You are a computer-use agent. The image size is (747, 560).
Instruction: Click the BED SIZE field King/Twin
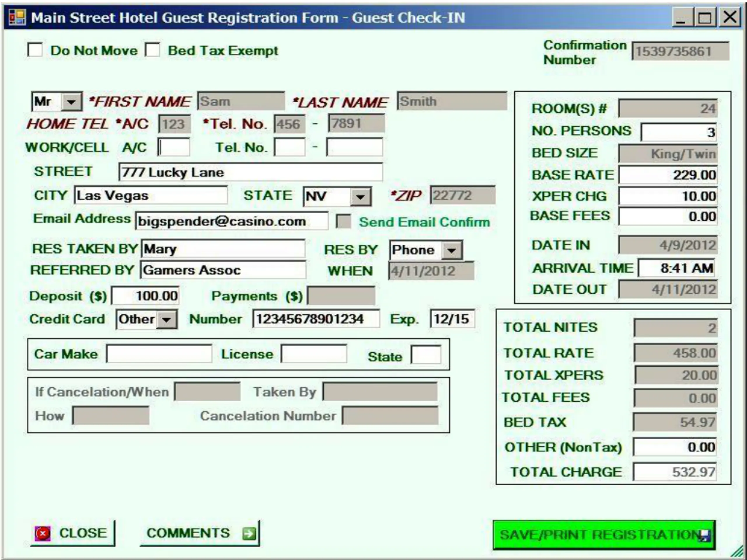pyautogui.click(x=668, y=154)
